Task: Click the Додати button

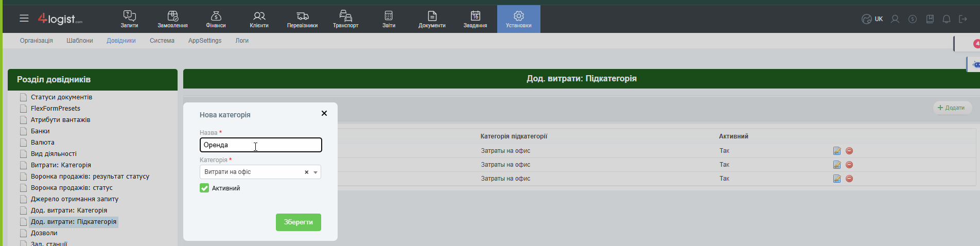Action: point(952,108)
